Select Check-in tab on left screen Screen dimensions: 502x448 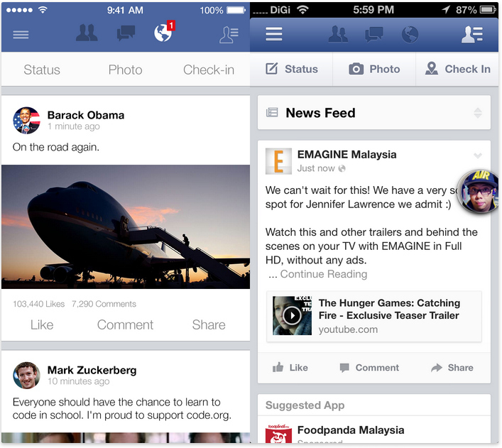(209, 70)
